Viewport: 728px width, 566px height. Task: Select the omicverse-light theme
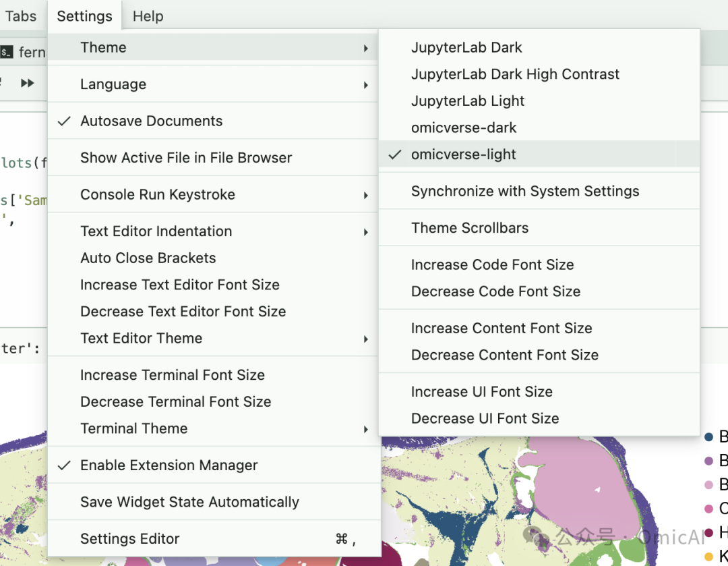[539, 154]
